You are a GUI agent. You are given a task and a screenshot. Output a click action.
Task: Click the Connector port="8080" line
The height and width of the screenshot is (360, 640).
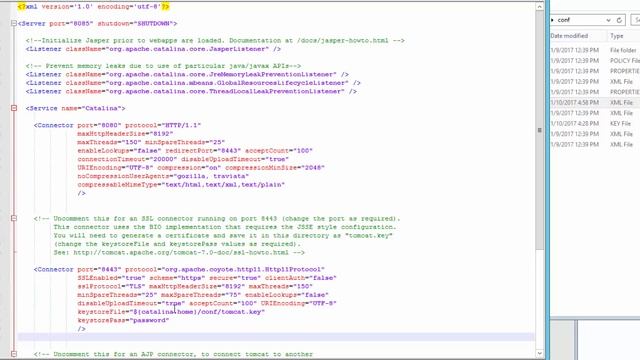point(118,125)
